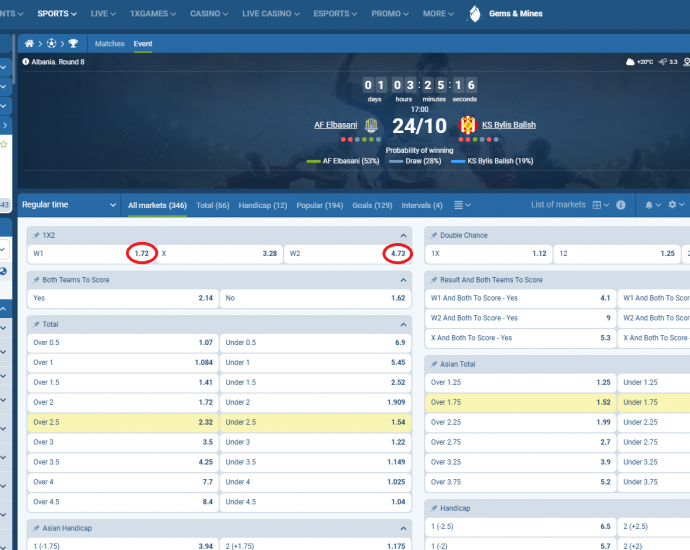Bet on W1 at 1.72

92,254
